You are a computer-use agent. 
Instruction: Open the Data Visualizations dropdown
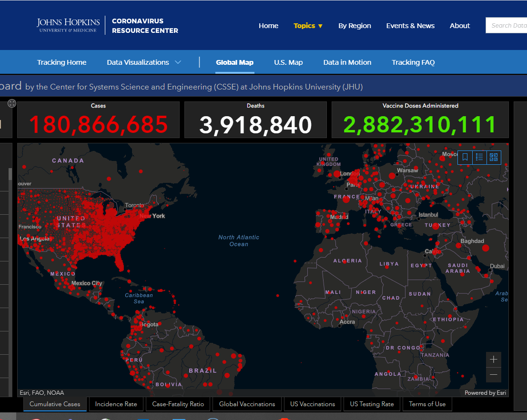pyautogui.click(x=143, y=62)
